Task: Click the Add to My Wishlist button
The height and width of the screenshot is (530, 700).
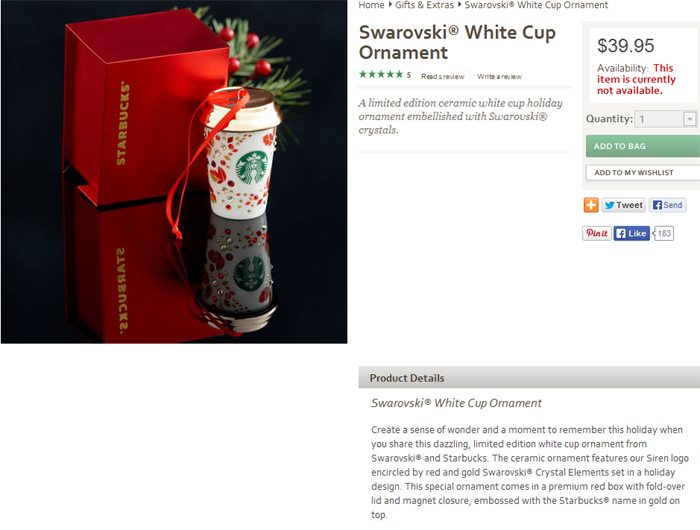Action: (x=643, y=172)
